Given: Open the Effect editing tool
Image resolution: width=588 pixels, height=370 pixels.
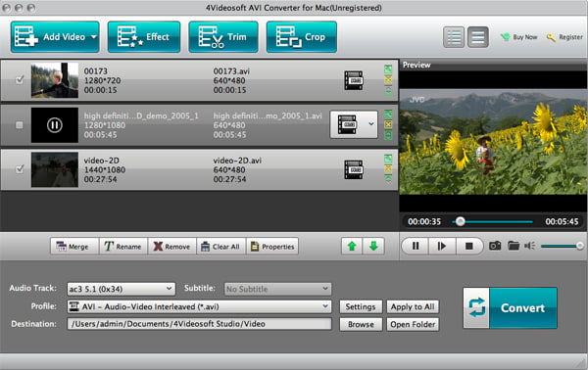Looking at the screenshot, I should coord(144,36).
